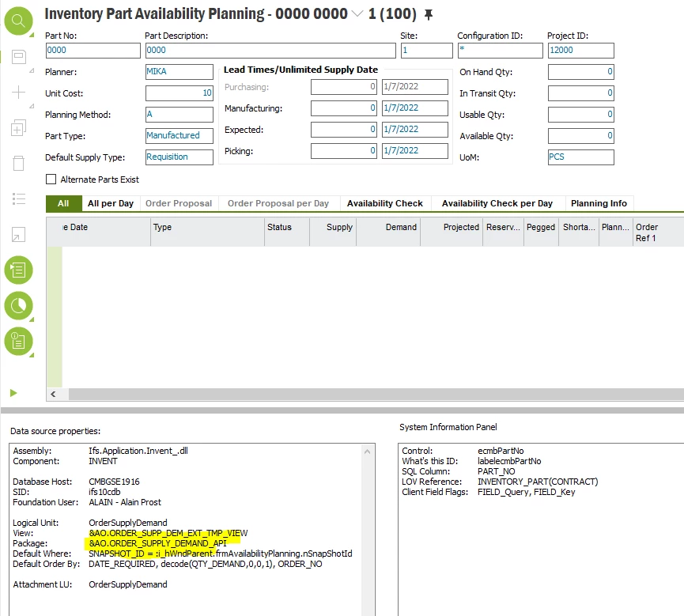Select the All per Day tab
Viewport: 684px width, 616px height.
click(x=111, y=203)
